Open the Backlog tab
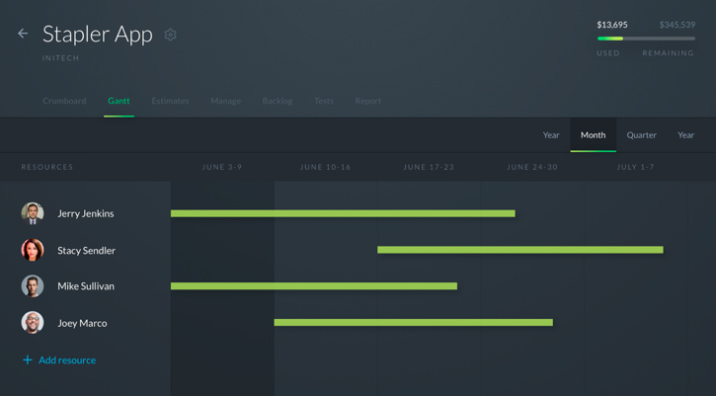 (277, 101)
